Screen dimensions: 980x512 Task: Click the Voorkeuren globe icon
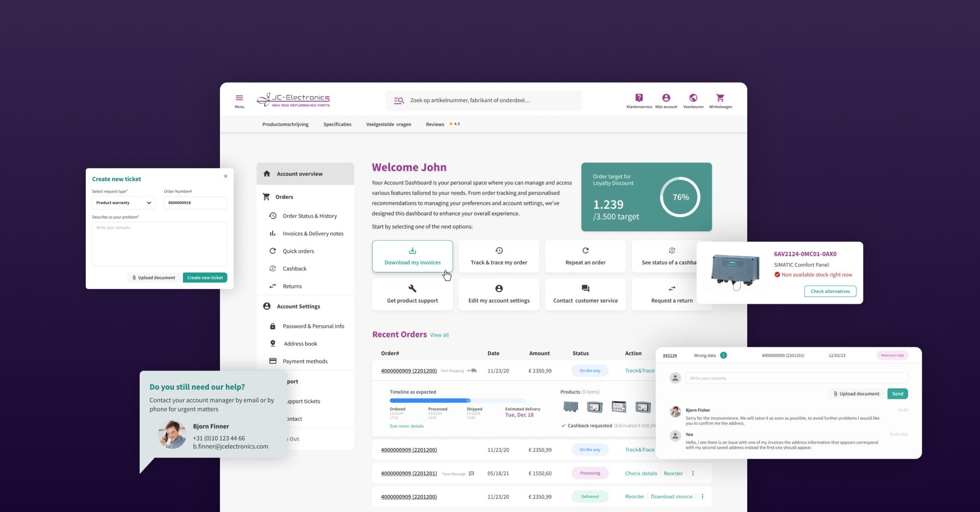pyautogui.click(x=693, y=98)
